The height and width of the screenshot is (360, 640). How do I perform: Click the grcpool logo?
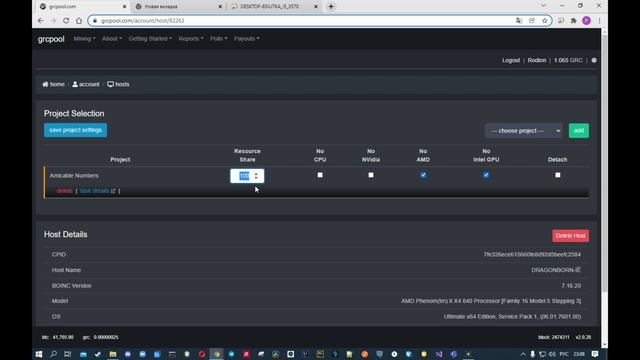click(51, 39)
